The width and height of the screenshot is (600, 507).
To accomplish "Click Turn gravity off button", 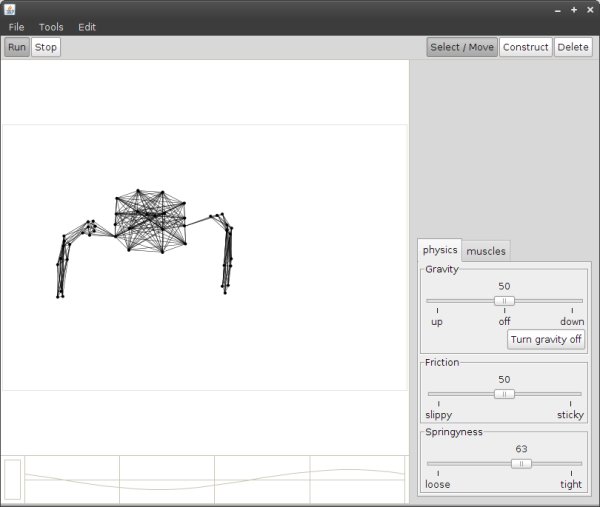I will click(x=546, y=339).
